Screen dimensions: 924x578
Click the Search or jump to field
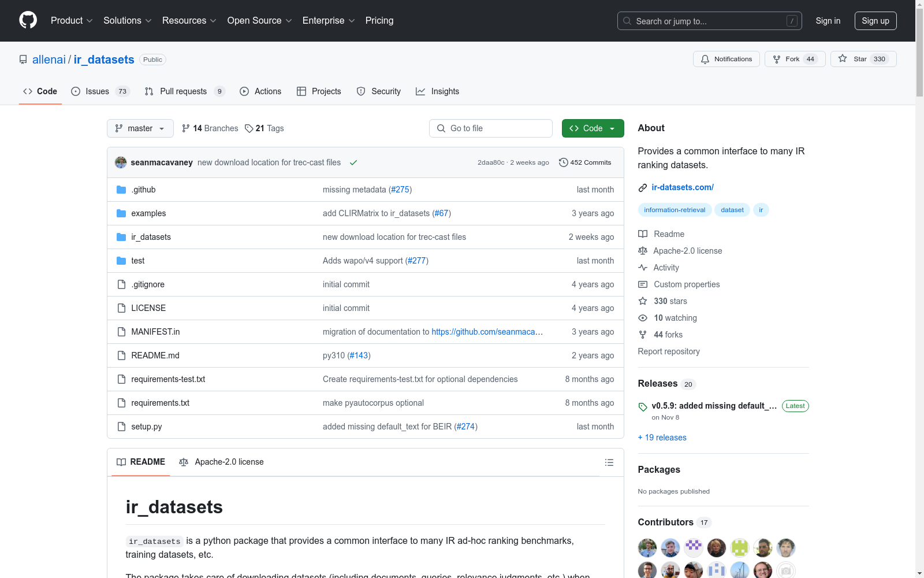click(710, 21)
